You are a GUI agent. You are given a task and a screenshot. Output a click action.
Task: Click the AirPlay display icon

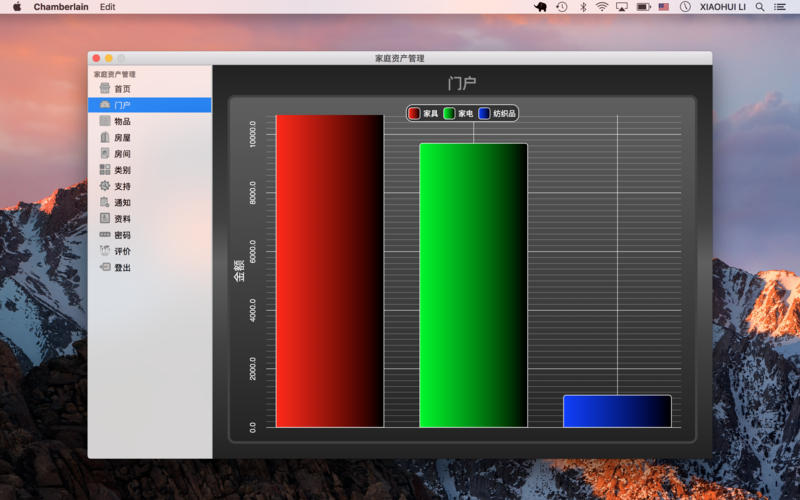pos(622,7)
